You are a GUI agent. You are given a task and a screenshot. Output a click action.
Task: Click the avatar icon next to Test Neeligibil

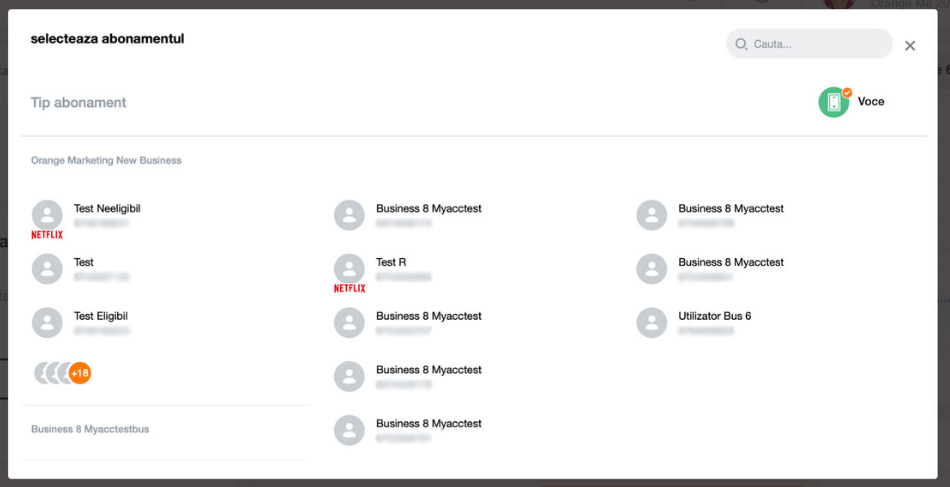click(x=47, y=214)
